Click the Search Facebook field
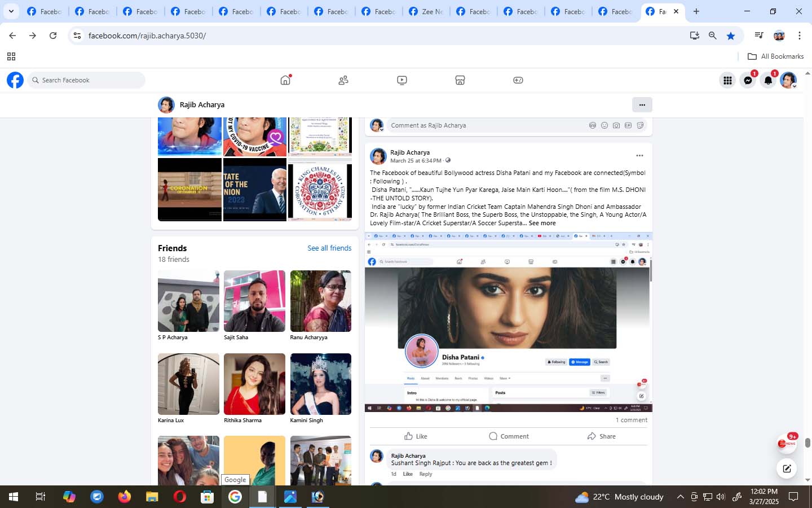This screenshot has height=508, width=812. coord(86,80)
